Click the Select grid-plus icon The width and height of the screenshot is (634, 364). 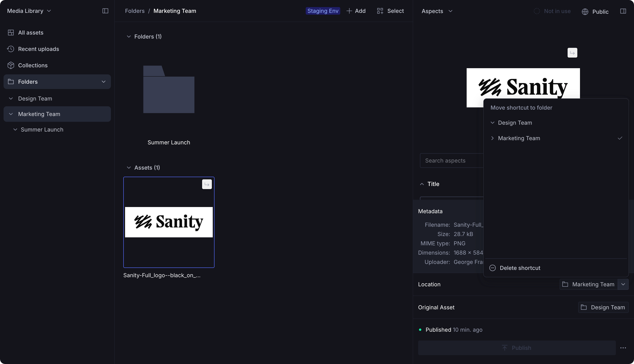pyautogui.click(x=380, y=11)
